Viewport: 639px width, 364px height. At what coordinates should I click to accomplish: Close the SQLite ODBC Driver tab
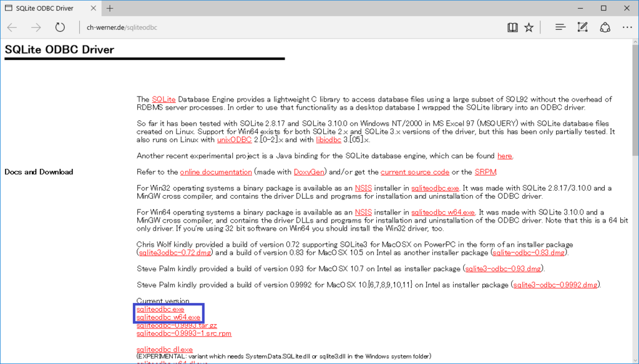[x=94, y=8]
